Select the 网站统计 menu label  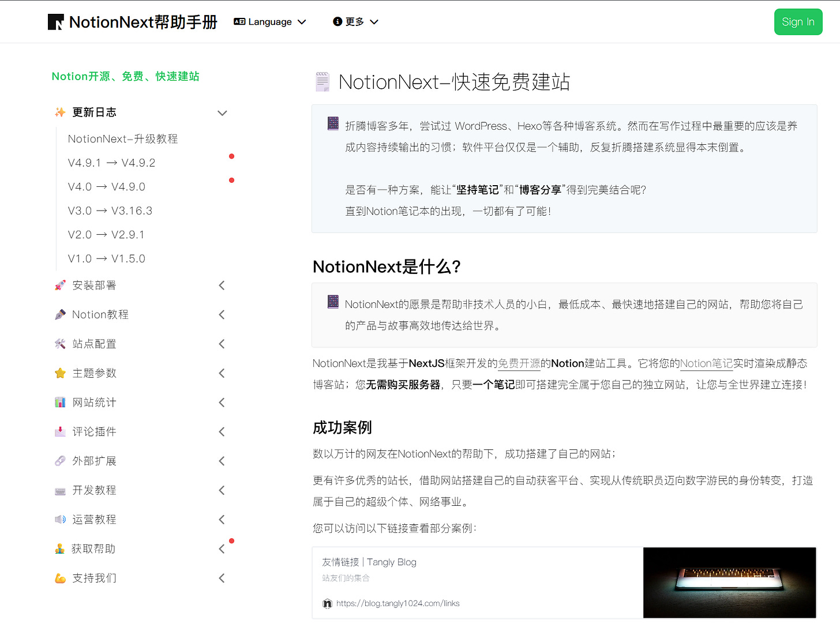(94, 403)
